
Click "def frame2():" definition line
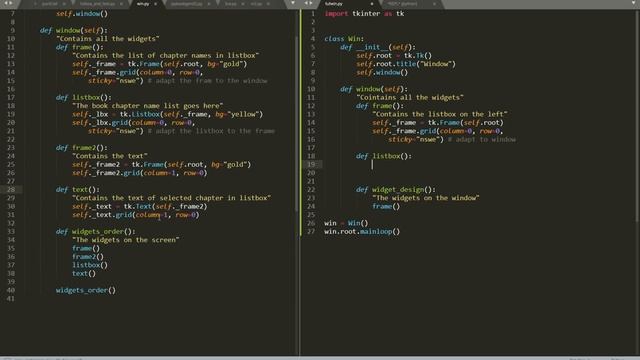click(82, 148)
